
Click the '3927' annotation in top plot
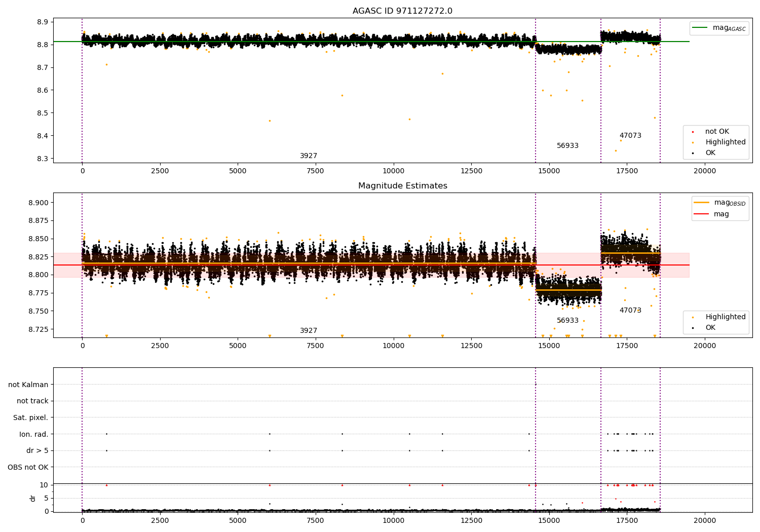[x=309, y=156]
